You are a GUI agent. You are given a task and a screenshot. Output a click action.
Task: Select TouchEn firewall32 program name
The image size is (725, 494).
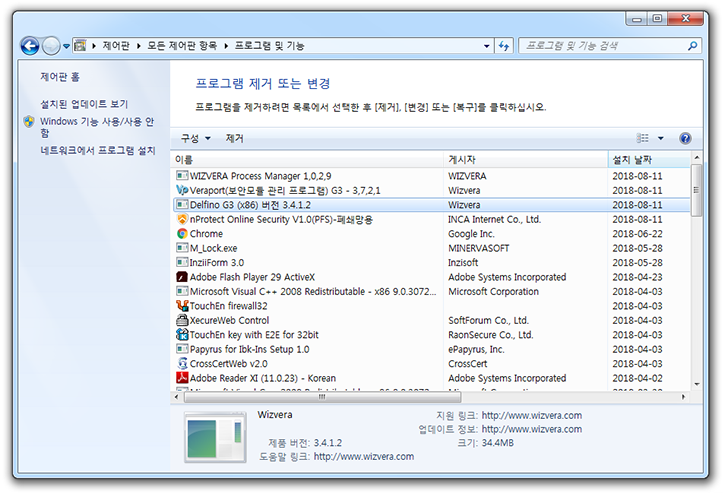228,306
